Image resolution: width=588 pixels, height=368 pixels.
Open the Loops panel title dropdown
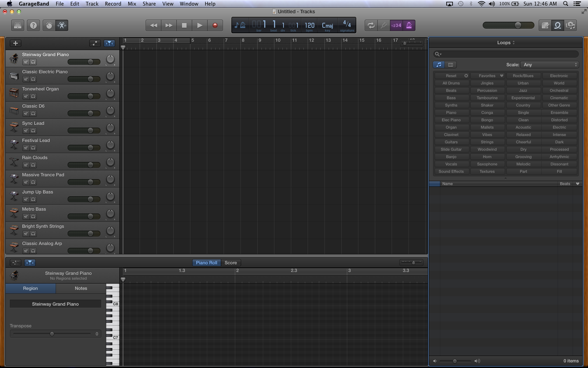pyautogui.click(x=506, y=43)
